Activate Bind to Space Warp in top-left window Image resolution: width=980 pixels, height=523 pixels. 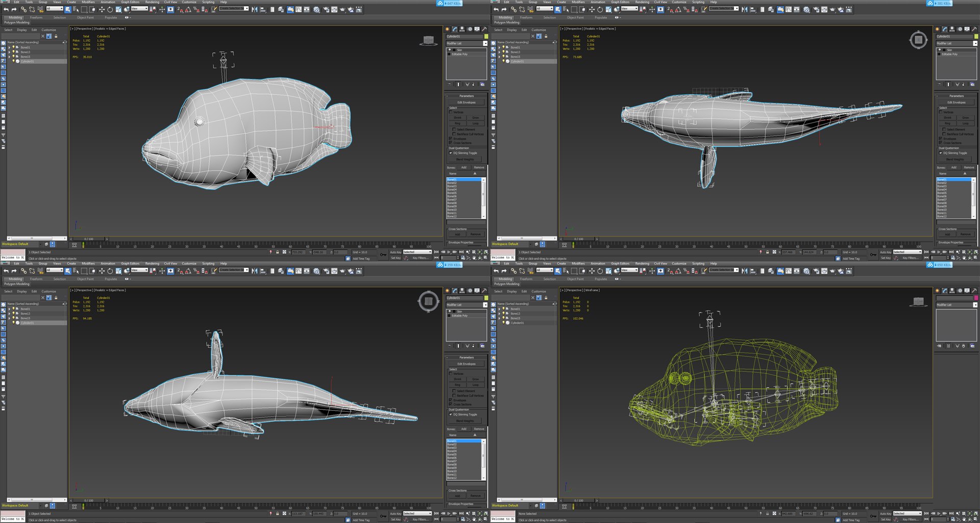(40, 9)
